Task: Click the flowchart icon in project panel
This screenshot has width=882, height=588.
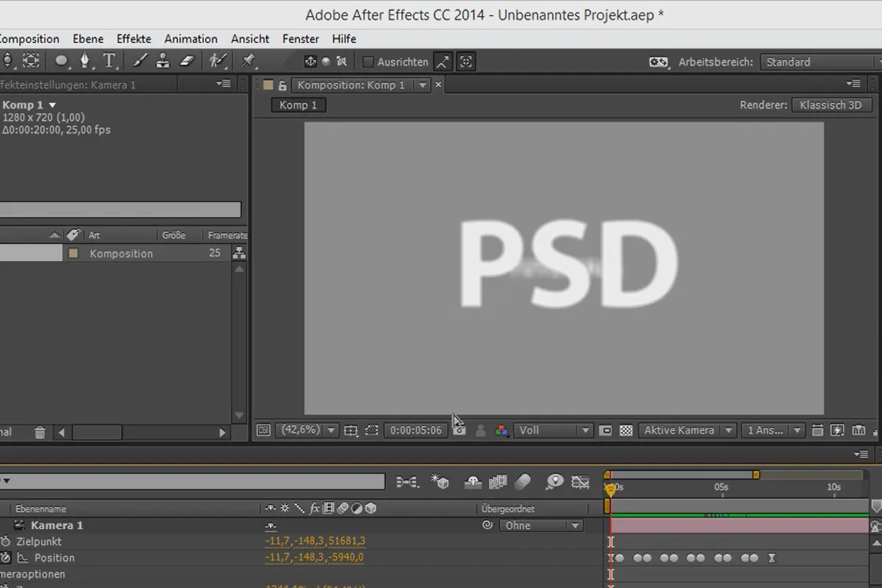Action: click(239, 254)
